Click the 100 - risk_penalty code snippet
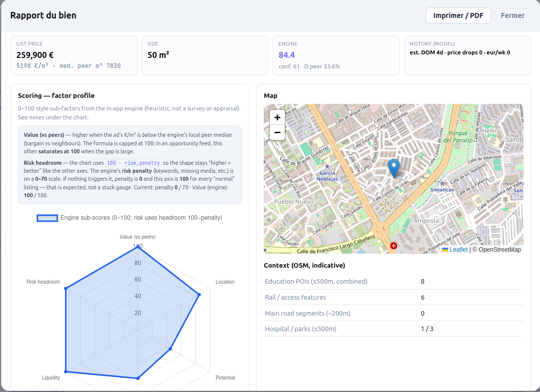 [x=133, y=163]
